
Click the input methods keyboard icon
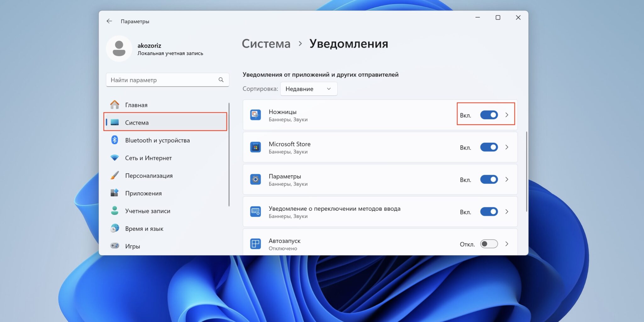point(256,212)
